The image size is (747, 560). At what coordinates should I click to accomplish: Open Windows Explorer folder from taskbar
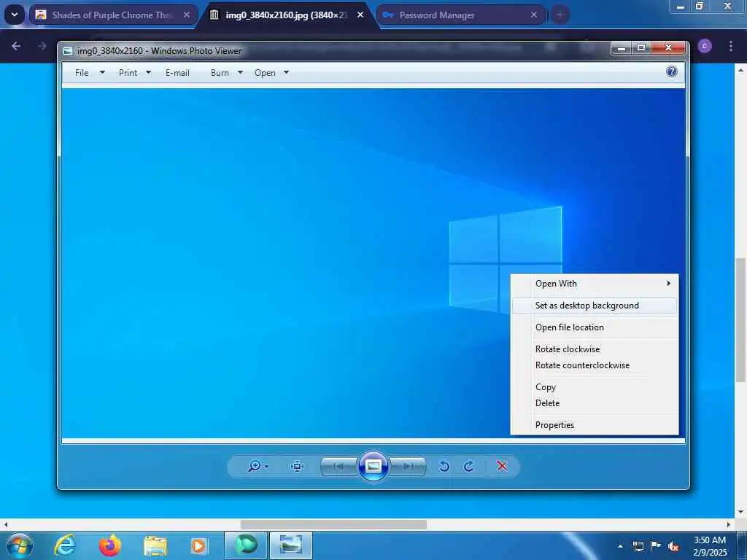tap(155, 545)
